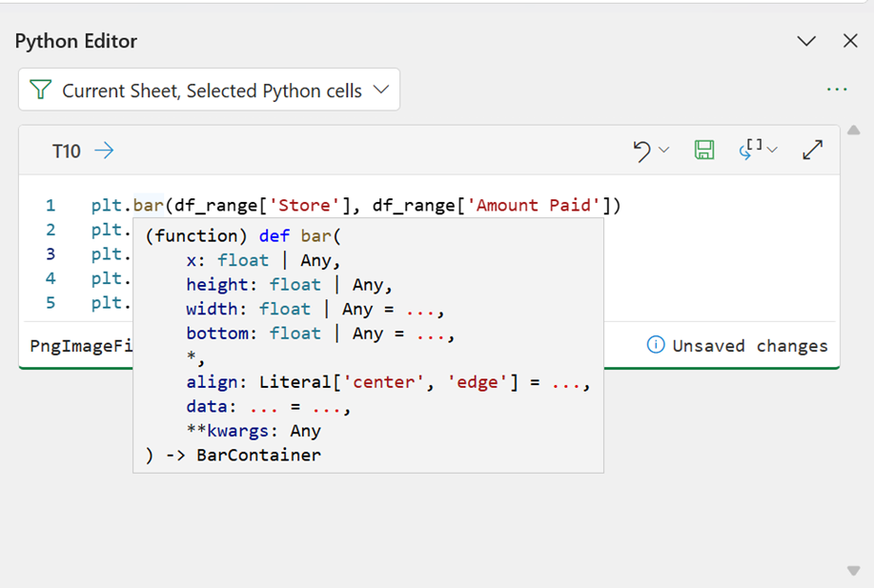874x588 pixels.
Task: Click the info icon beside Unsaved changes
Action: coord(656,345)
